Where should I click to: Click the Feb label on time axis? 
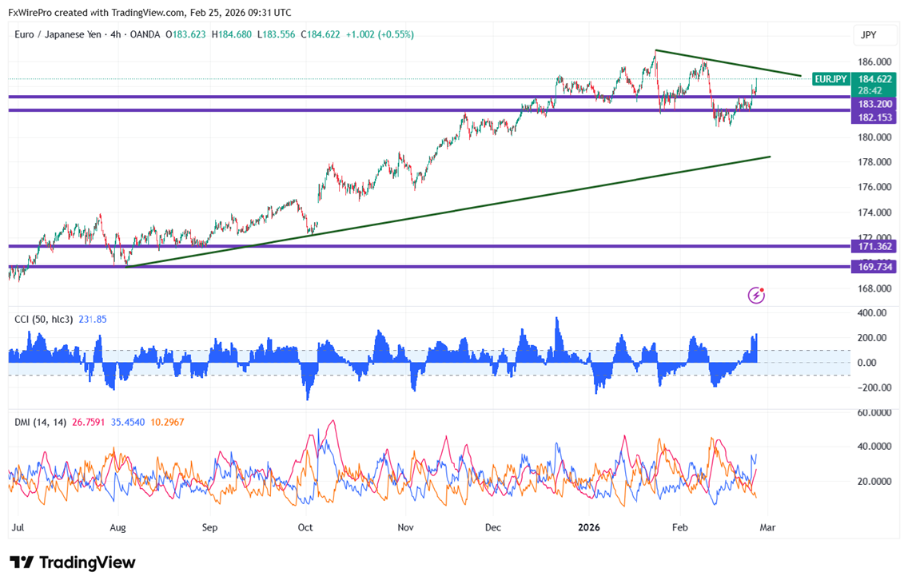679,527
